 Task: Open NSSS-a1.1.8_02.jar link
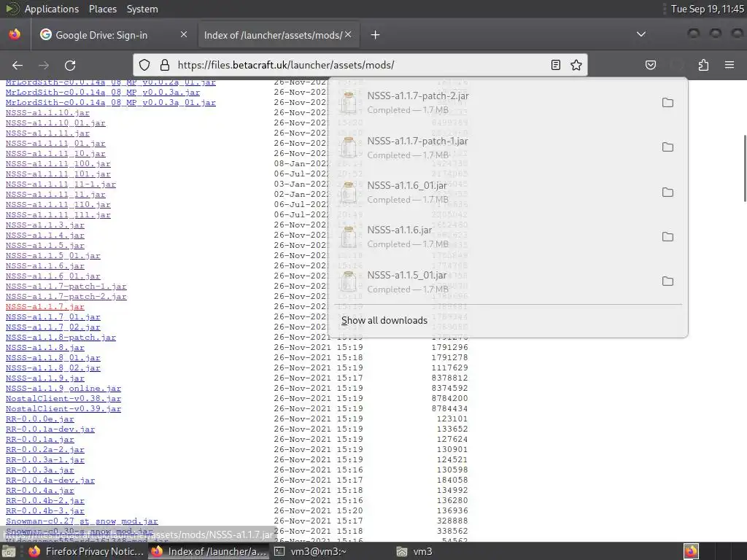pos(53,367)
